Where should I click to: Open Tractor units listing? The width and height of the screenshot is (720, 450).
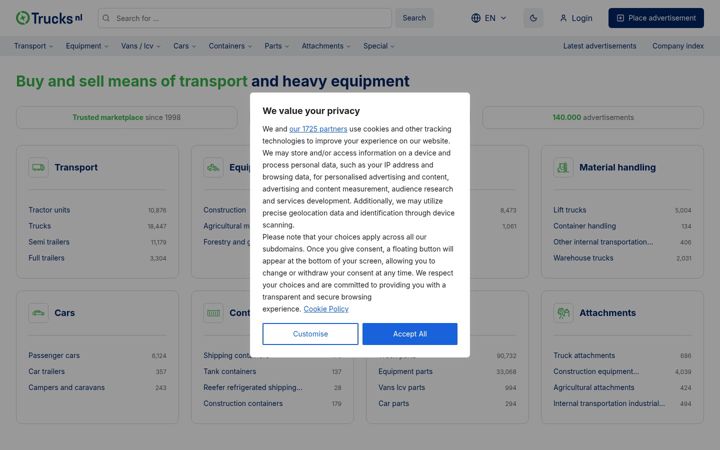(x=49, y=210)
